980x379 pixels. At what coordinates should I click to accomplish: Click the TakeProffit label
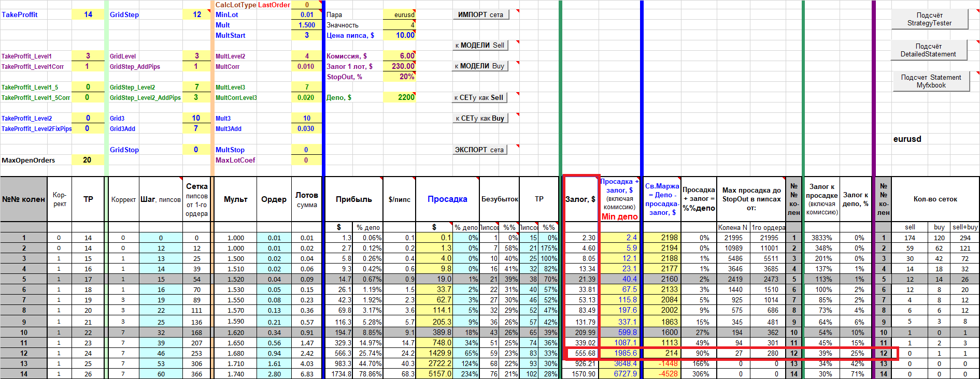pos(20,14)
